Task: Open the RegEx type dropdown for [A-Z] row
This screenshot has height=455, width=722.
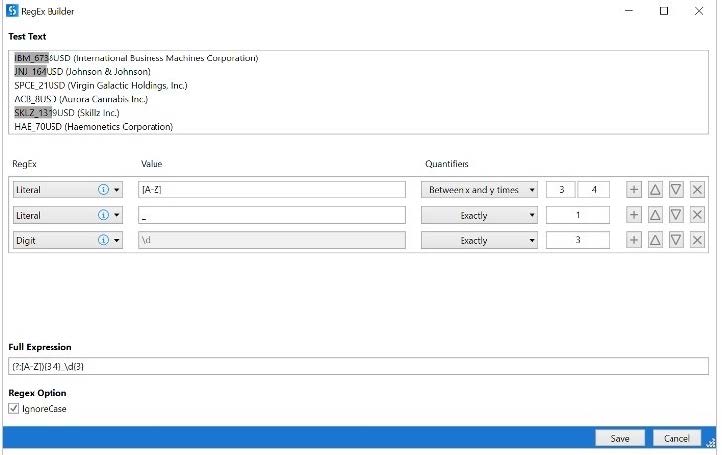Action: click(116, 190)
